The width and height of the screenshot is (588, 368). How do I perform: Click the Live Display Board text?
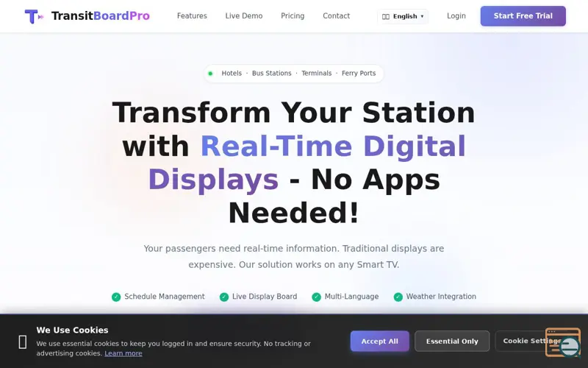[x=265, y=297]
